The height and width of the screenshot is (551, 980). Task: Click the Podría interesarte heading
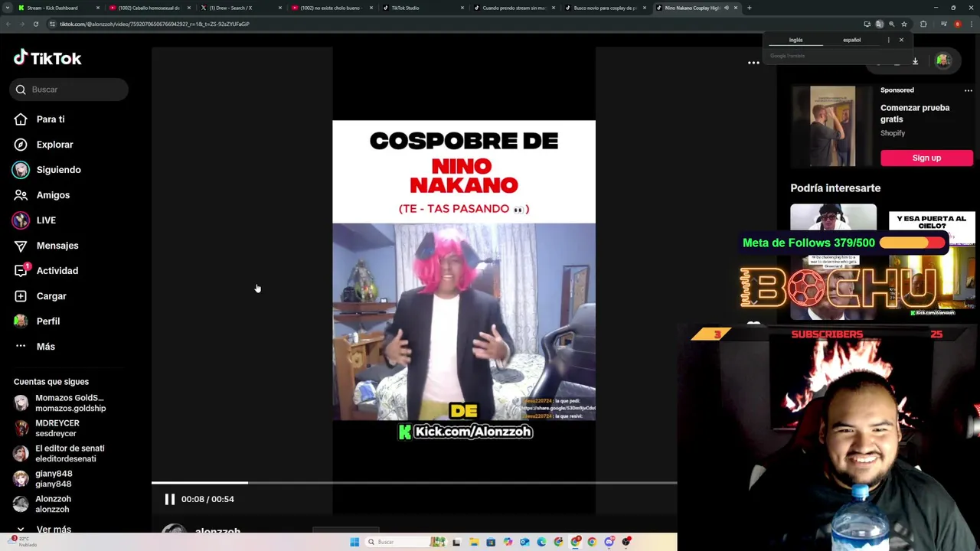pos(835,188)
